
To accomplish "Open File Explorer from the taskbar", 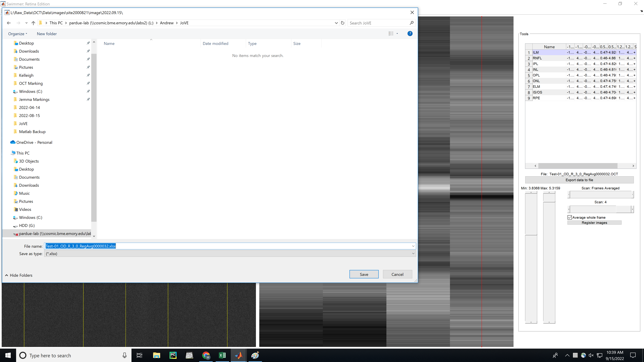I will [156, 355].
